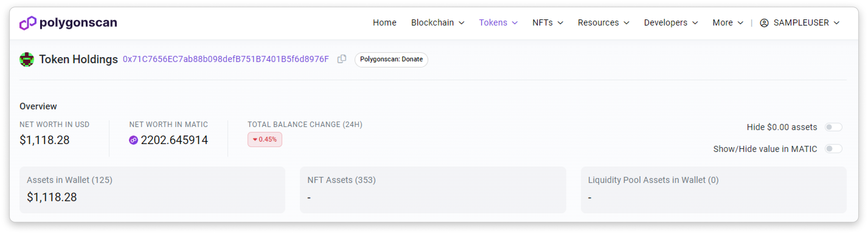Image resolution: width=868 pixels, height=234 pixels.
Task: Open the 0x71C7656EC7 wallet address link
Action: (226, 59)
